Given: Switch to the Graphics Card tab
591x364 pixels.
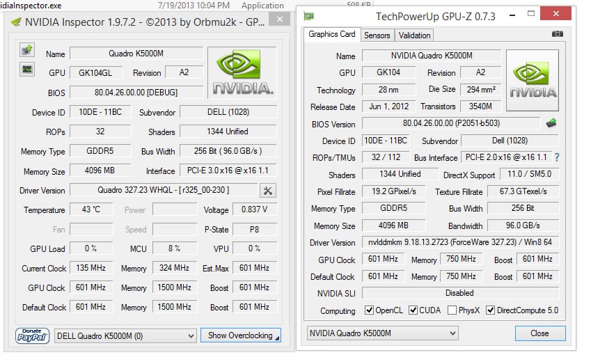Looking at the screenshot, I should (332, 34).
